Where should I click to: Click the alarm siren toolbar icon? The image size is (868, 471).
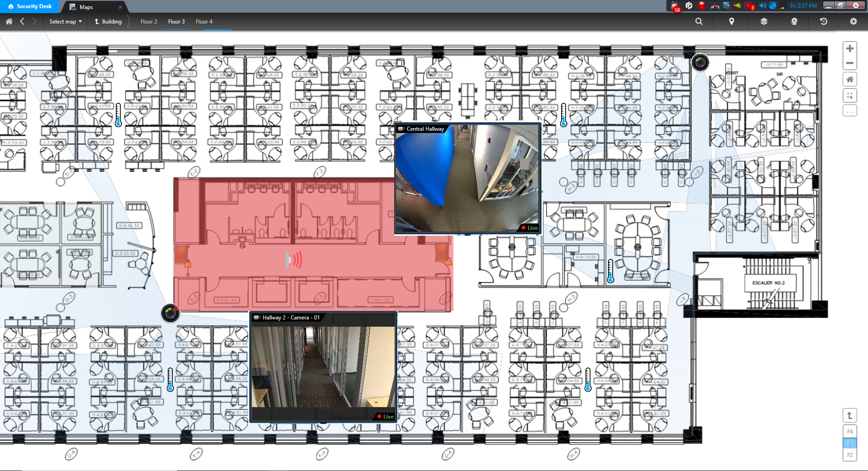pyautogui.click(x=794, y=21)
